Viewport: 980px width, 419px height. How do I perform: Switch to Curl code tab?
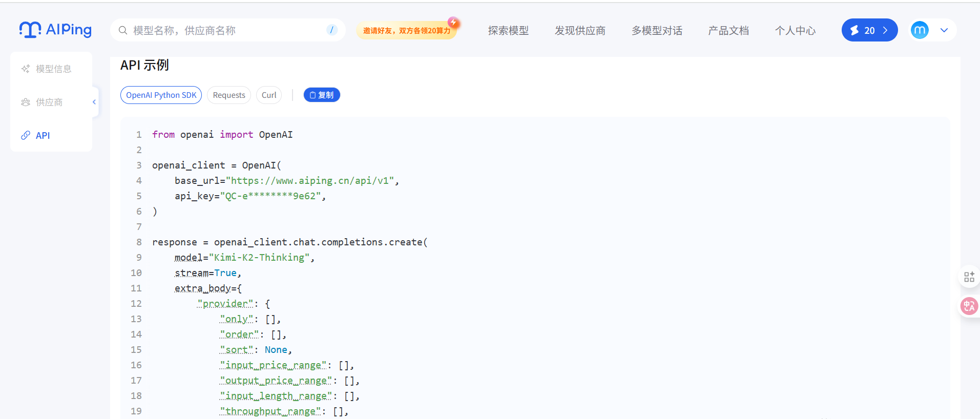click(269, 95)
